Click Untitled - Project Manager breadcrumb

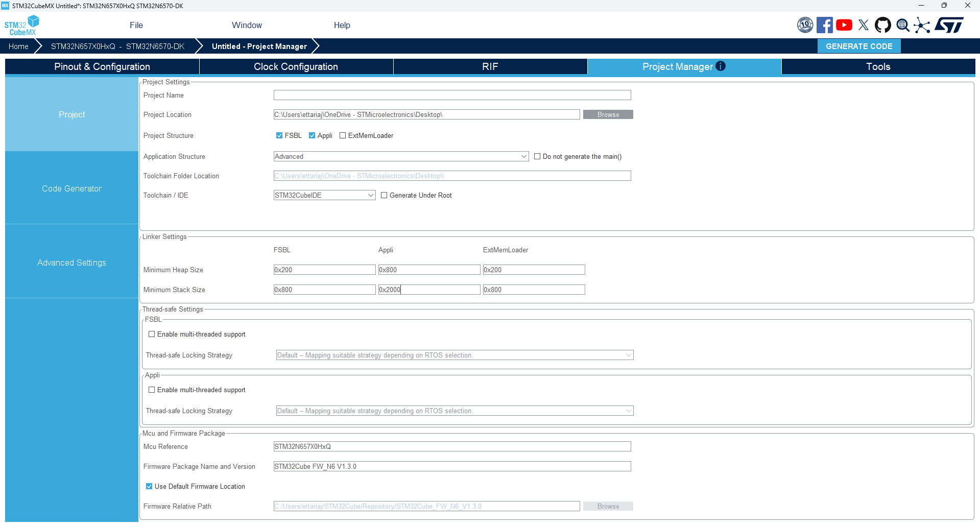click(259, 46)
